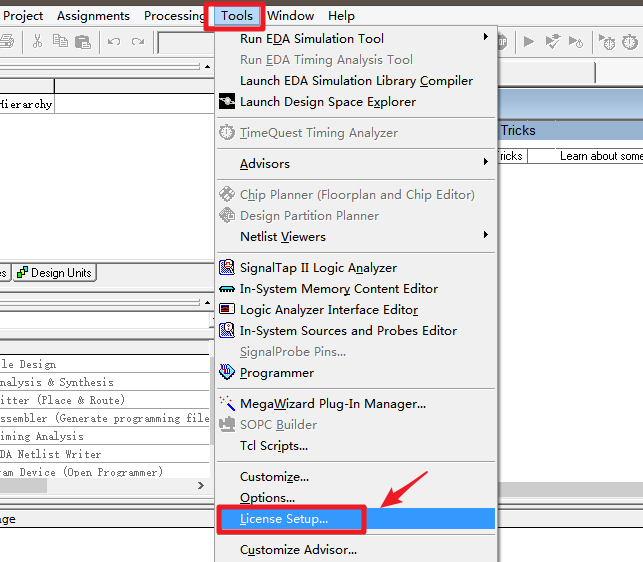Open the Processing menu

(x=174, y=16)
